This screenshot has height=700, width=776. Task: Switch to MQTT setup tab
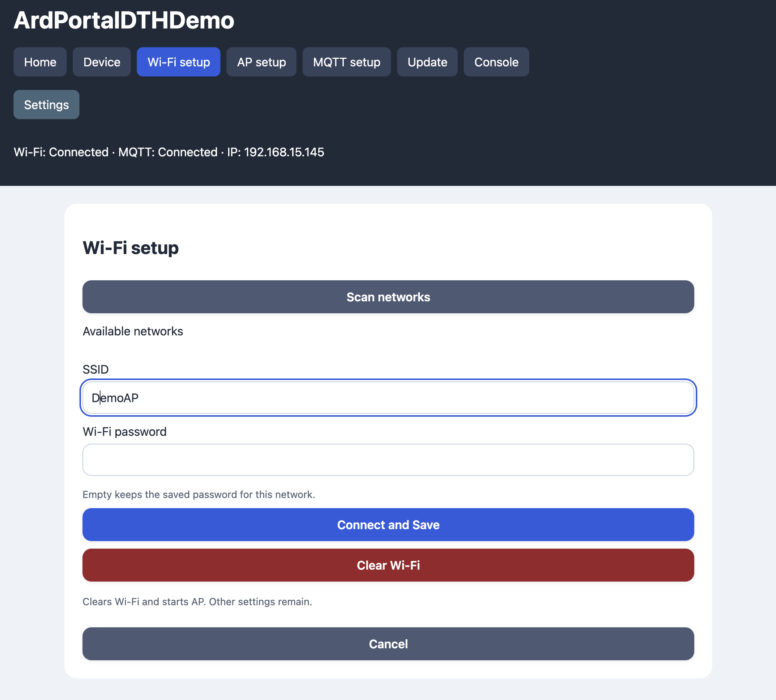347,62
